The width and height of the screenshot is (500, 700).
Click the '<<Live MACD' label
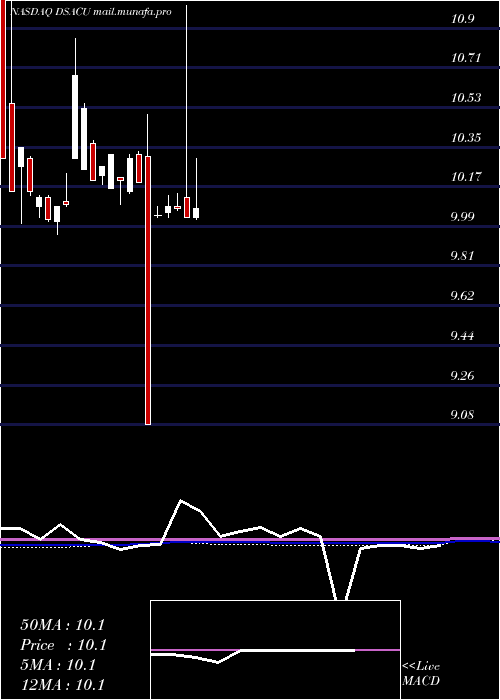(x=421, y=674)
